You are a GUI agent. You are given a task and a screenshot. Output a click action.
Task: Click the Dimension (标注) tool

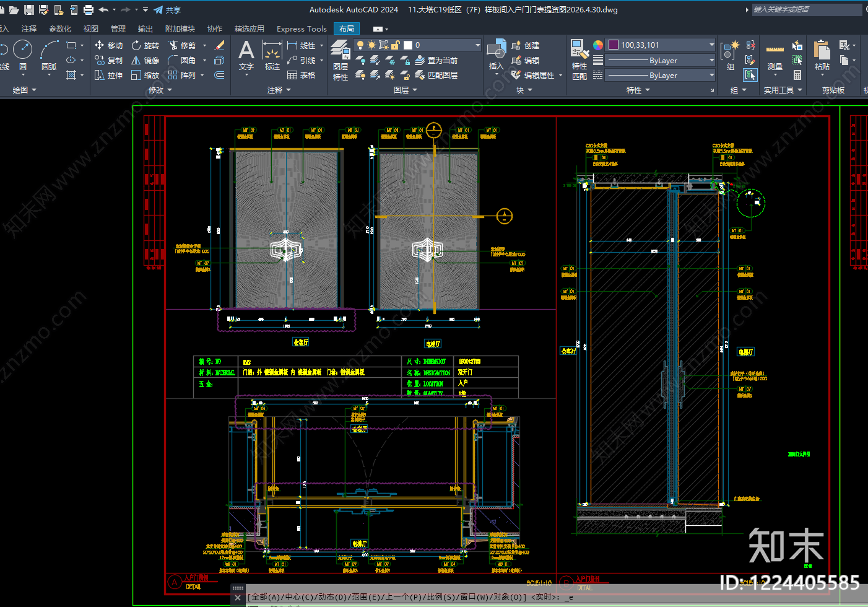pyautogui.click(x=272, y=56)
